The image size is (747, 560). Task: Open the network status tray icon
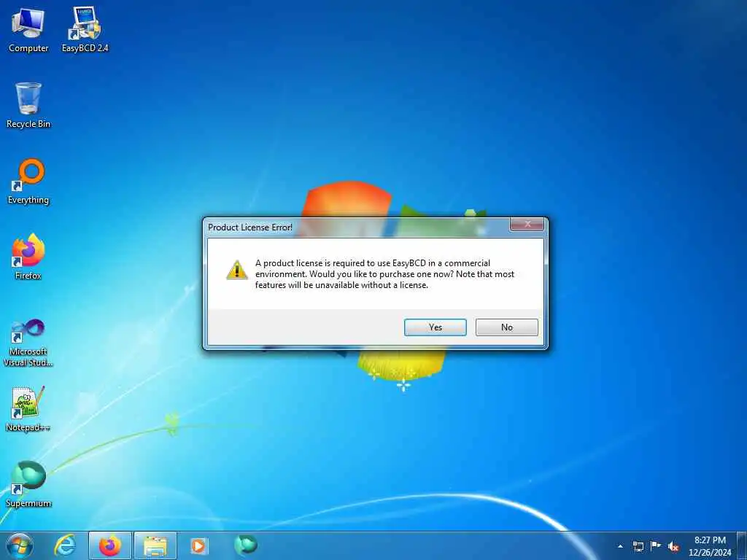point(638,546)
